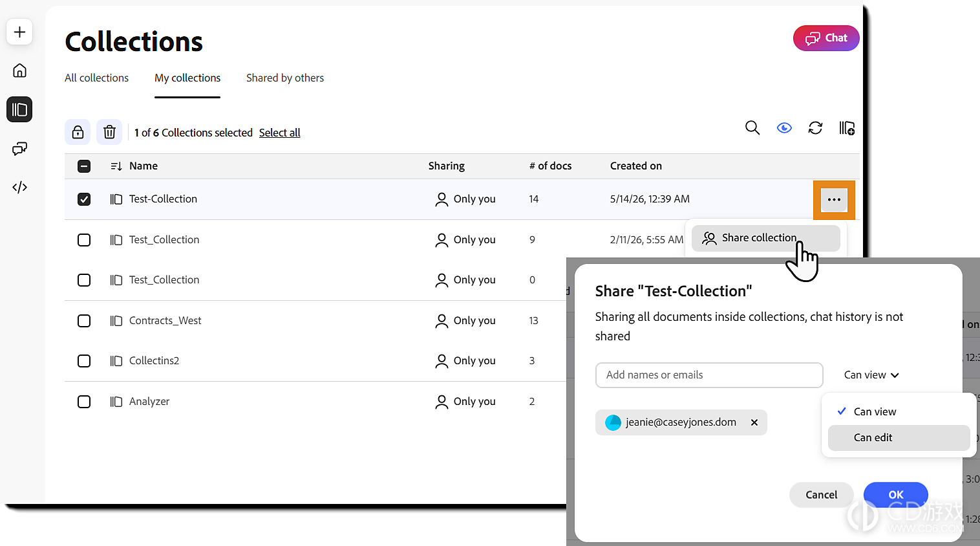Refresh the collections list
980x546 pixels.
click(815, 128)
